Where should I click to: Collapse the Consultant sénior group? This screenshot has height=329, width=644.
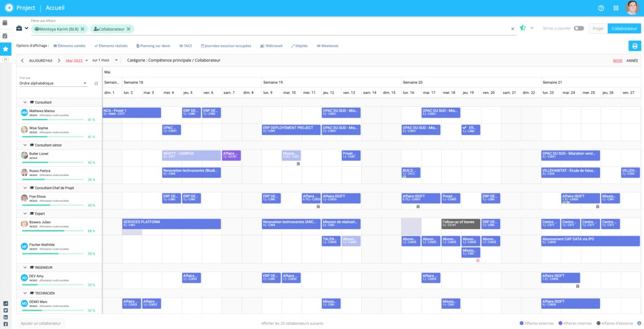click(x=25, y=145)
